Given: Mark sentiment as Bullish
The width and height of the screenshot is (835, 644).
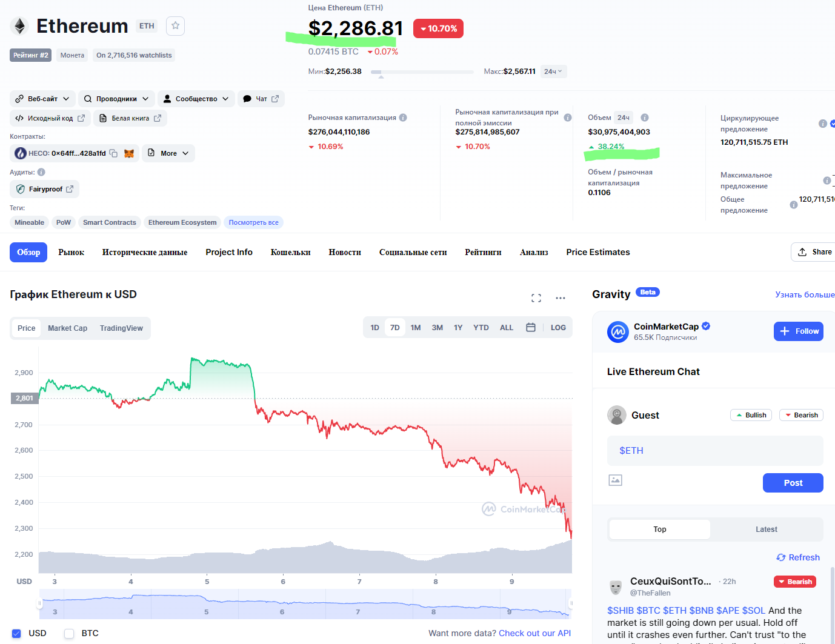Looking at the screenshot, I should 751,415.
